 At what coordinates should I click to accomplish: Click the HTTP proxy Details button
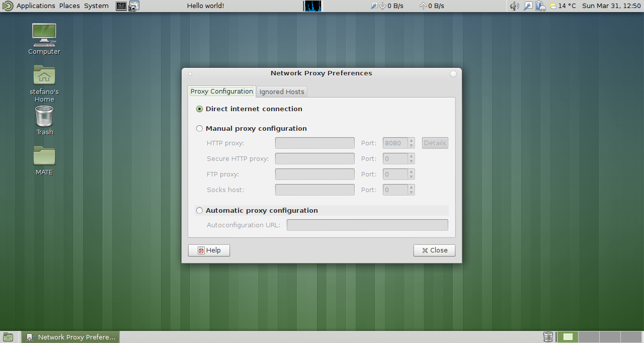tap(435, 143)
